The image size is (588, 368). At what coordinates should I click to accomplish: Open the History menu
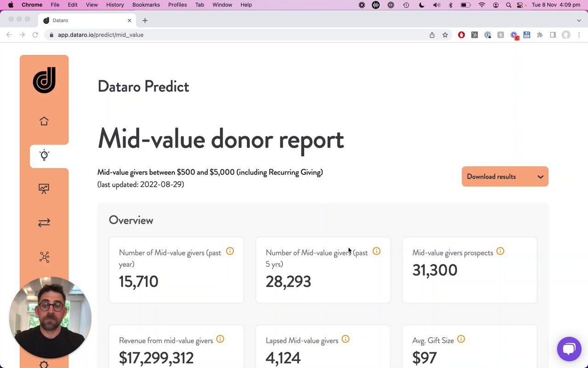115,5
